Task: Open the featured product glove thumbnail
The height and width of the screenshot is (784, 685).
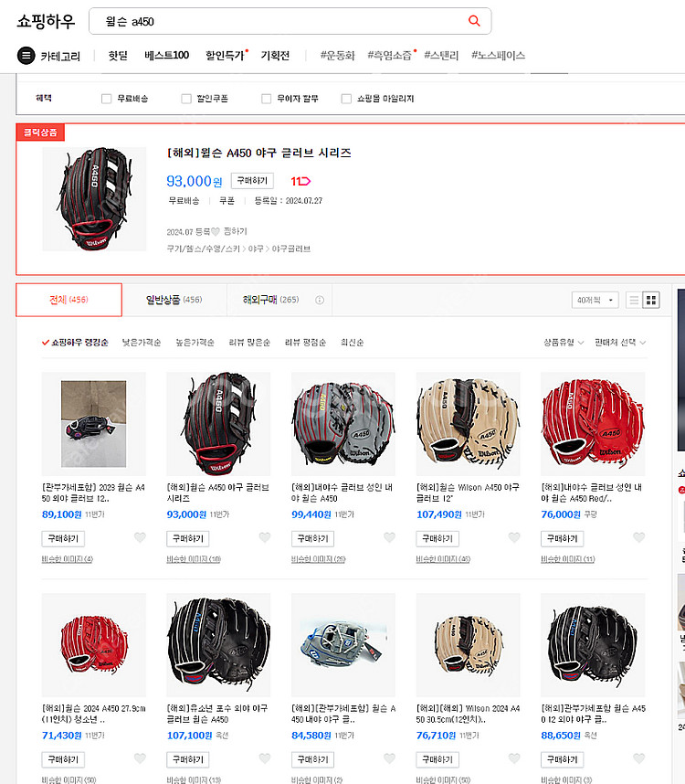Action: 94,199
